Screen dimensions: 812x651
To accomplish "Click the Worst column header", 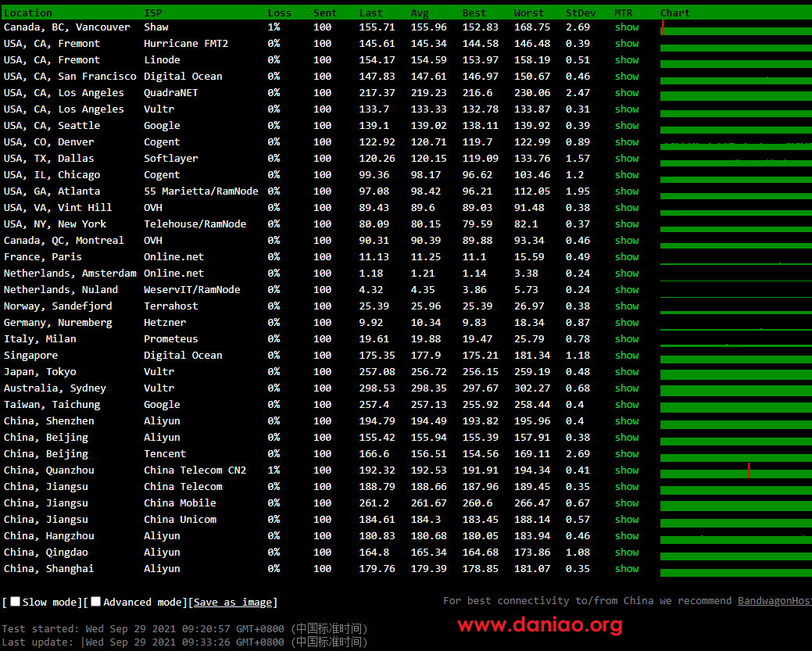I will pyautogui.click(x=529, y=13).
